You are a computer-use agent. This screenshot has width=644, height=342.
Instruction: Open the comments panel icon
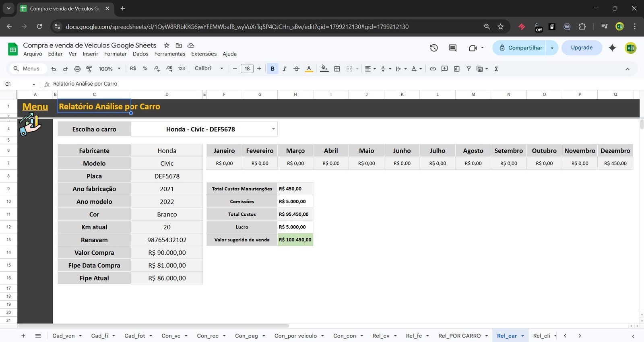[452, 48]
